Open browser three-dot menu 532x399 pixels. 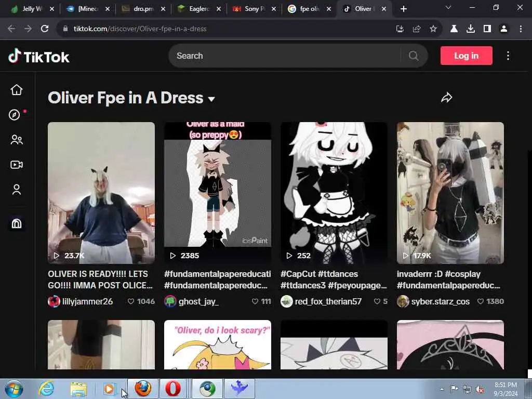coord(521,29)
